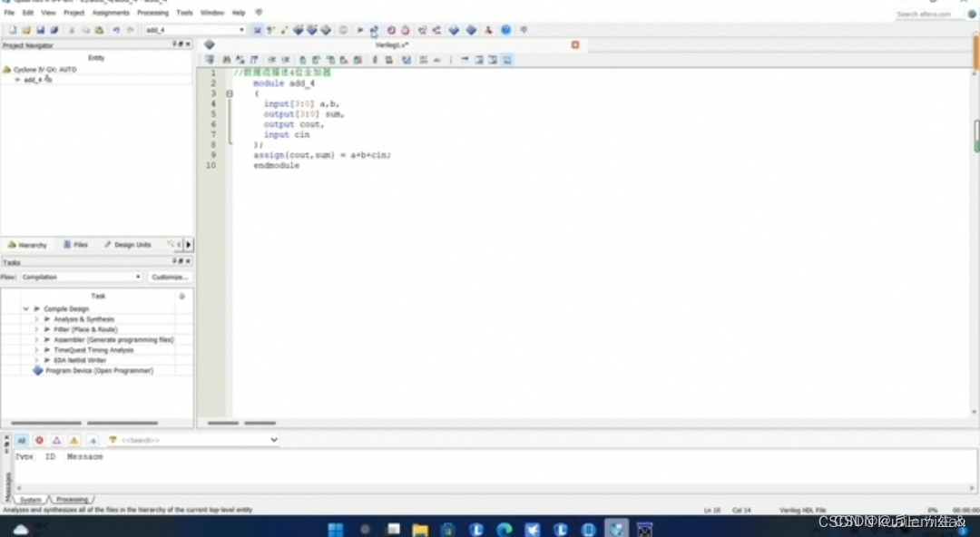980x537 pixels.
Task: Click the tab scroll right arrow in Project Navigator
Action: [188, 245]
